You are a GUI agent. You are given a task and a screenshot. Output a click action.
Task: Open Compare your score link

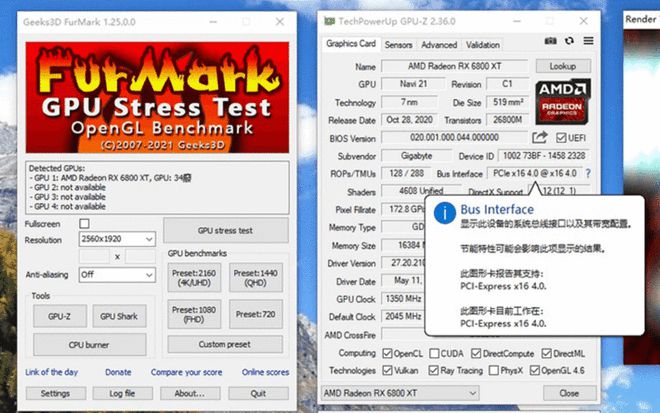(x=186, y=372)
